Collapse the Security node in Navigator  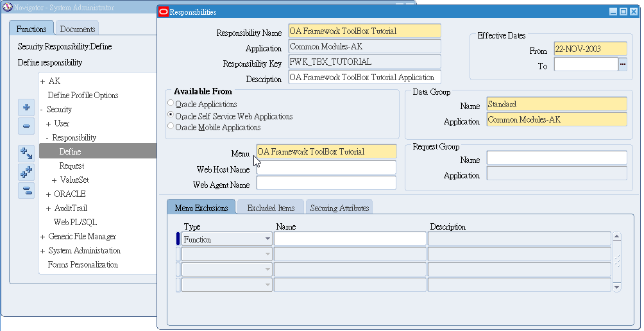[42, 110]
